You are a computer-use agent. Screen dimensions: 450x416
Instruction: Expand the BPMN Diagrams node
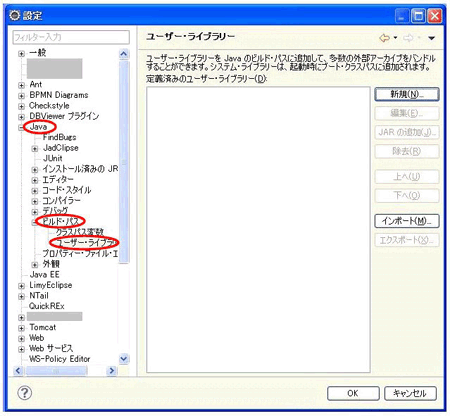(x=21, y=96)
